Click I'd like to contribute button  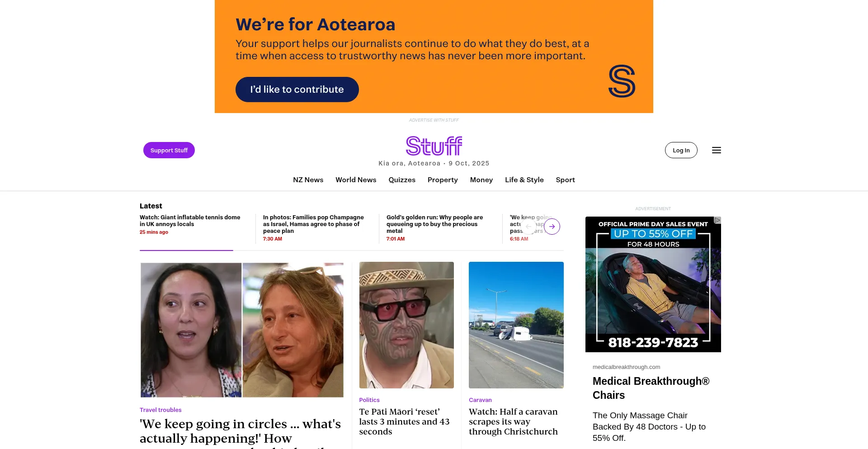click(x=297, y=90)
